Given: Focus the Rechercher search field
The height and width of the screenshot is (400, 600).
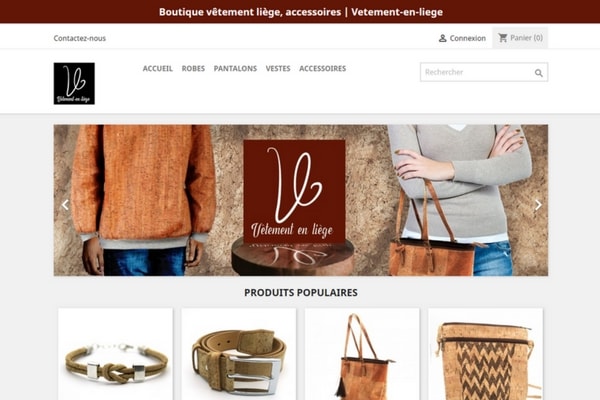Looking at the screenshot, I should [484, 72].
